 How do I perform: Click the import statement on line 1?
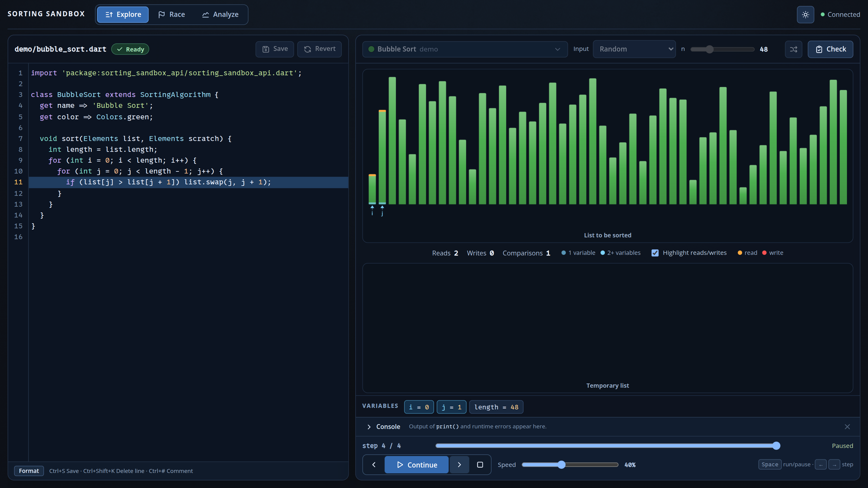pos(166,73)
